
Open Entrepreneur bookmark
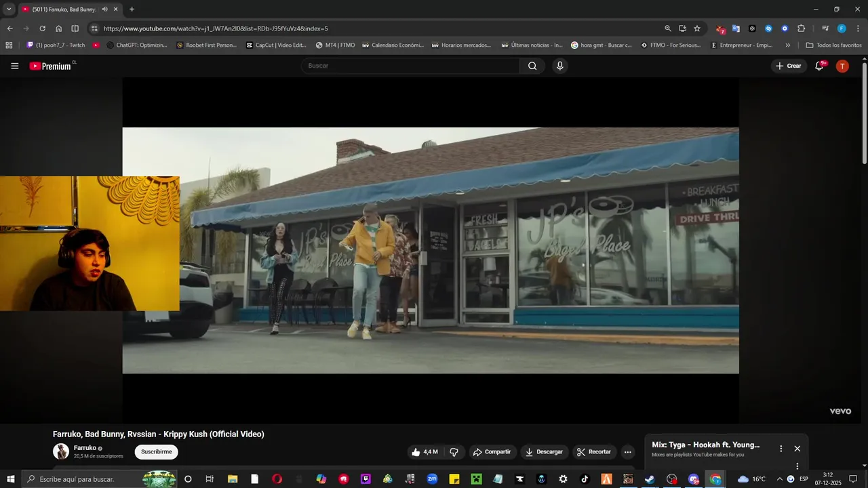point(742,45)
